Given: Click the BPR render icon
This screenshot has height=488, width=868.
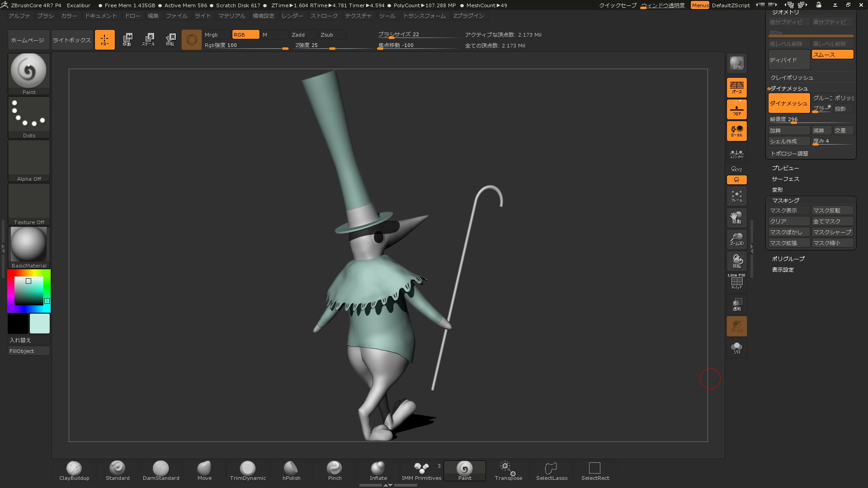Looking at the screenshot, I should [736, 63].
